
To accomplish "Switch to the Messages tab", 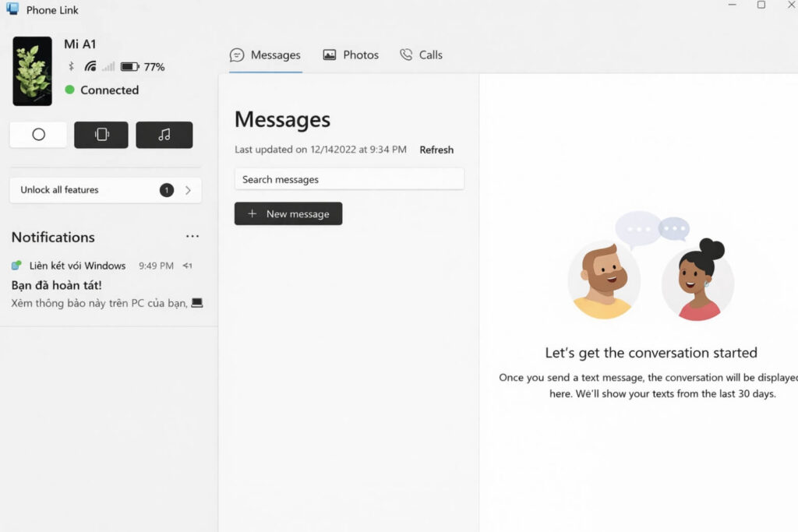I will pos(265,55).
